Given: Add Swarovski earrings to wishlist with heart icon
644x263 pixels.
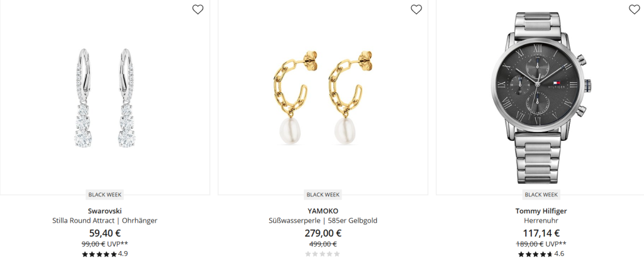Looking at the screenshot, I should point(198,9).
